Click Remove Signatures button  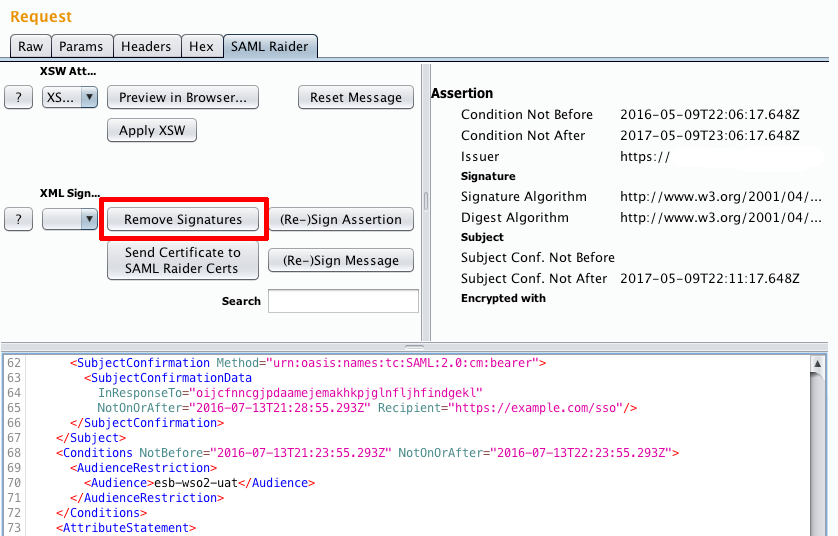183,220
